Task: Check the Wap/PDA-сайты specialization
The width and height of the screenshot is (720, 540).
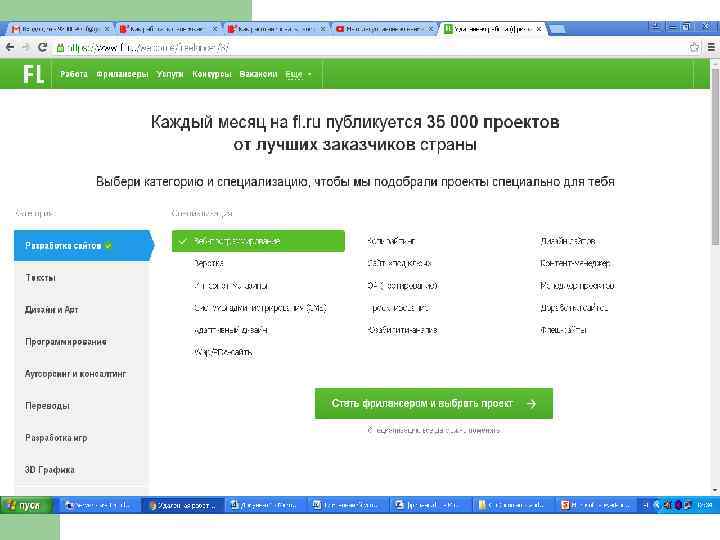Action: click(x=223, y=352)
